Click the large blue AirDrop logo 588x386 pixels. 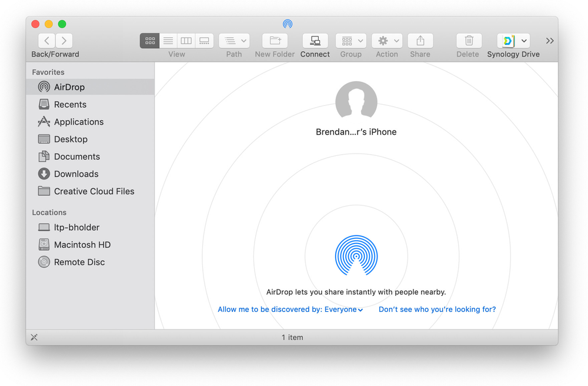pos(356,255)
